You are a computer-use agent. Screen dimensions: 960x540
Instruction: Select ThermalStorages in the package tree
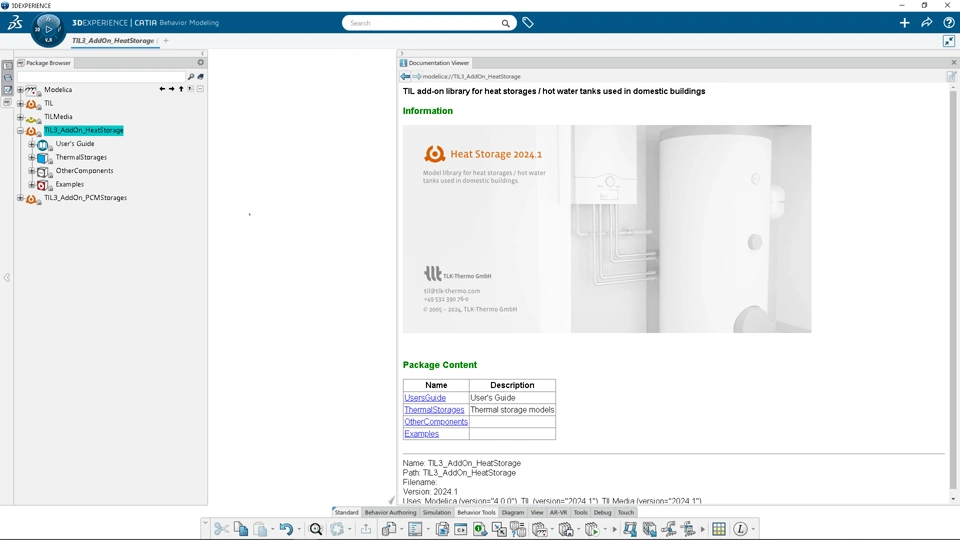81,157
